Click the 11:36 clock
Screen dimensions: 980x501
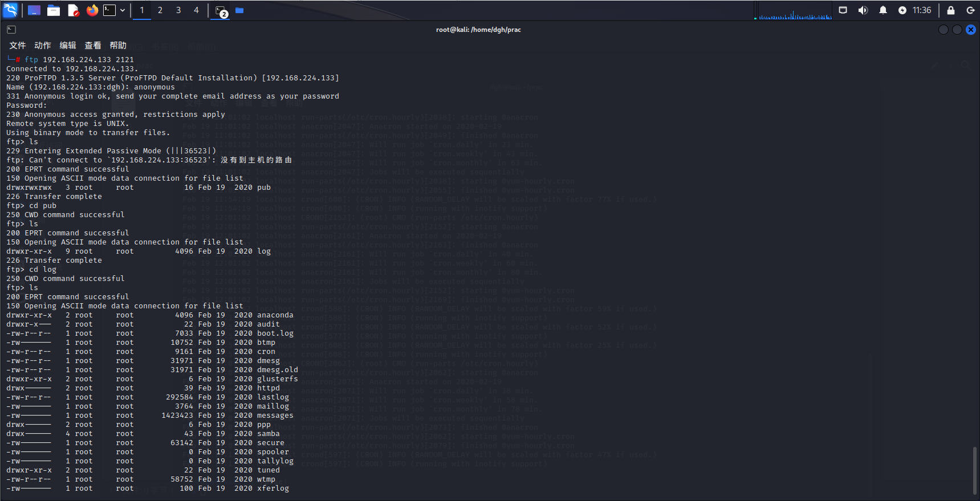[x=922, y=10]
